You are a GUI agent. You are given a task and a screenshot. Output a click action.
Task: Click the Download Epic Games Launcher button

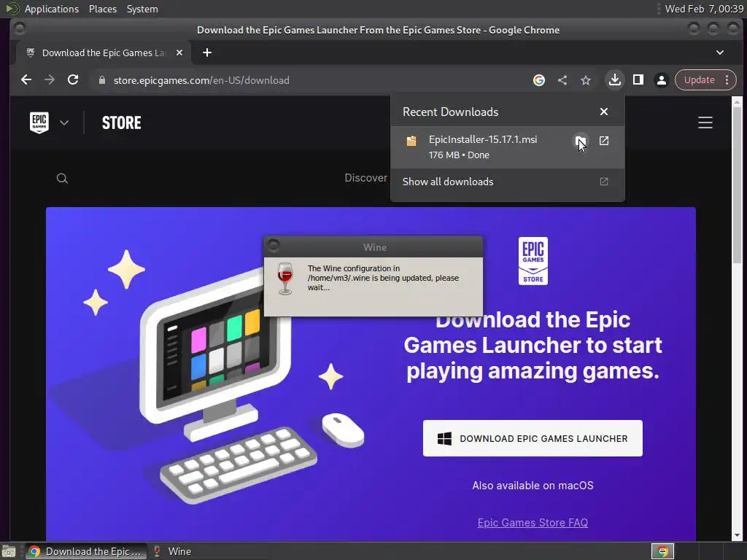(533, 438)
